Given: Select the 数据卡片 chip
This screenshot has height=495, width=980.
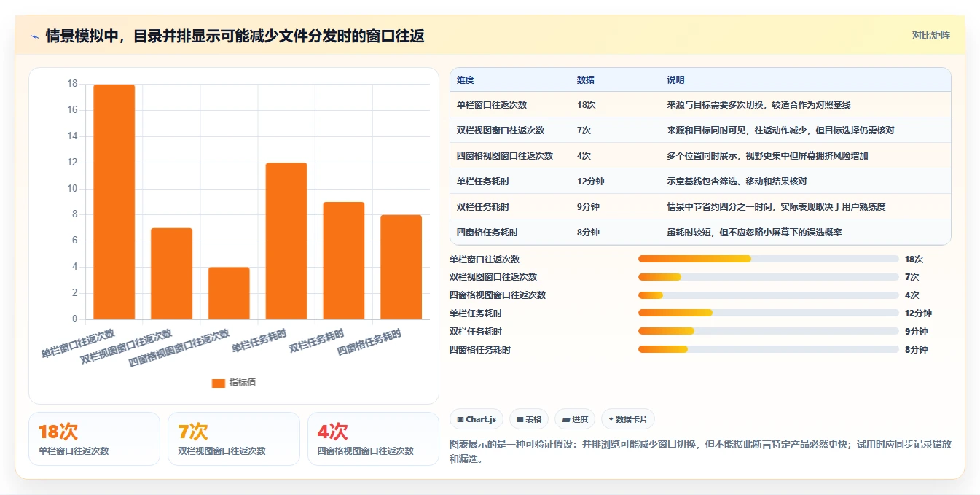Looking at the screenshot, I should pyautogui.click(x=627, y=419).
